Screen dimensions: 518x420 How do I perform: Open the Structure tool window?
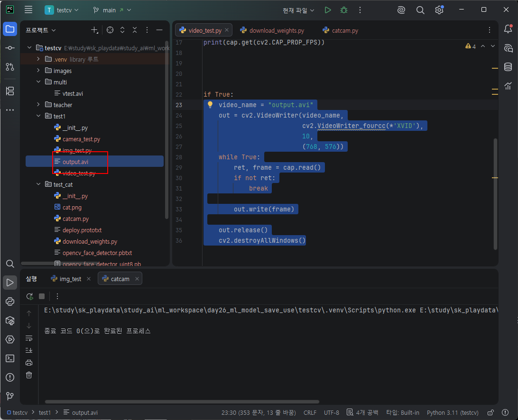[10, 91]
